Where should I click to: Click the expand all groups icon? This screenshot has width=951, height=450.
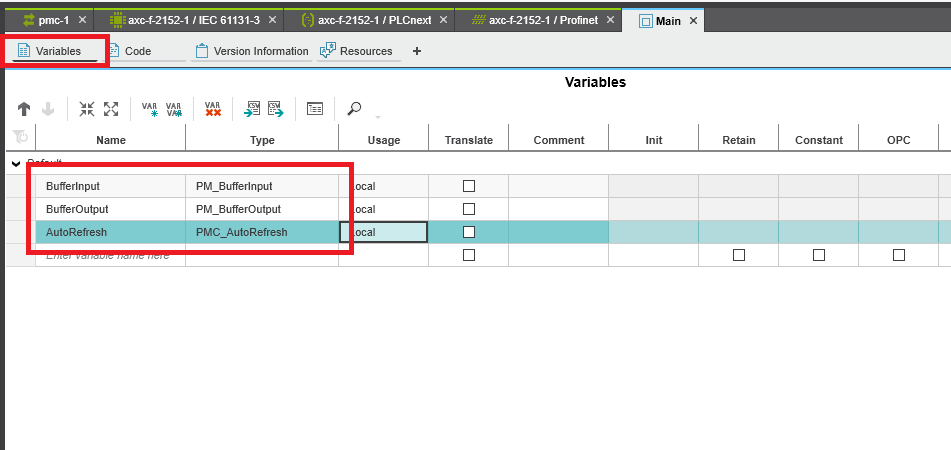111,109
